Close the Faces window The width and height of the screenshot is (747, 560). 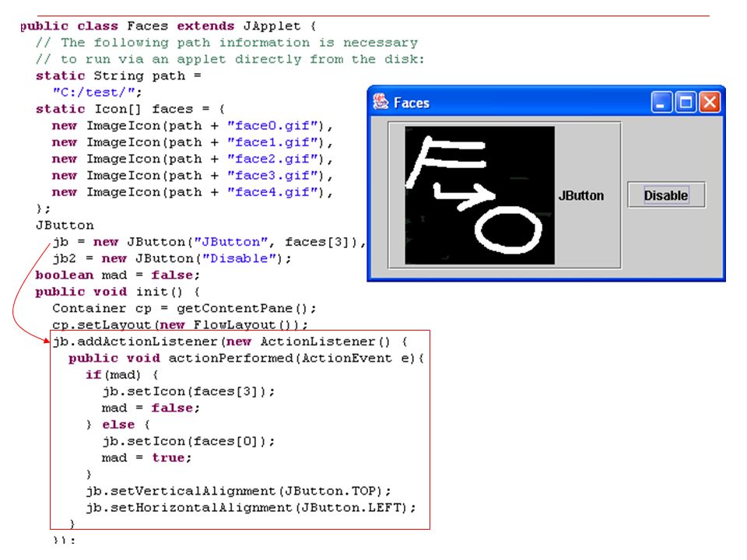(x=710, y=103)
